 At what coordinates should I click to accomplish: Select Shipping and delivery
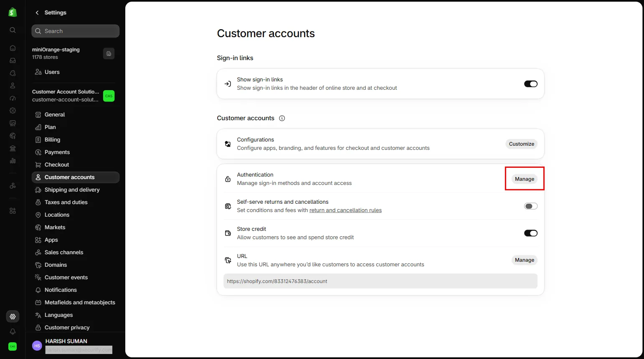point(76,190)
